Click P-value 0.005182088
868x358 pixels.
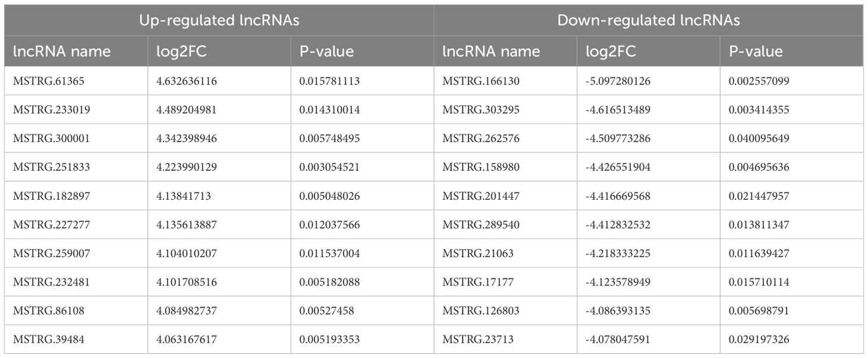(x=329, y=283)
